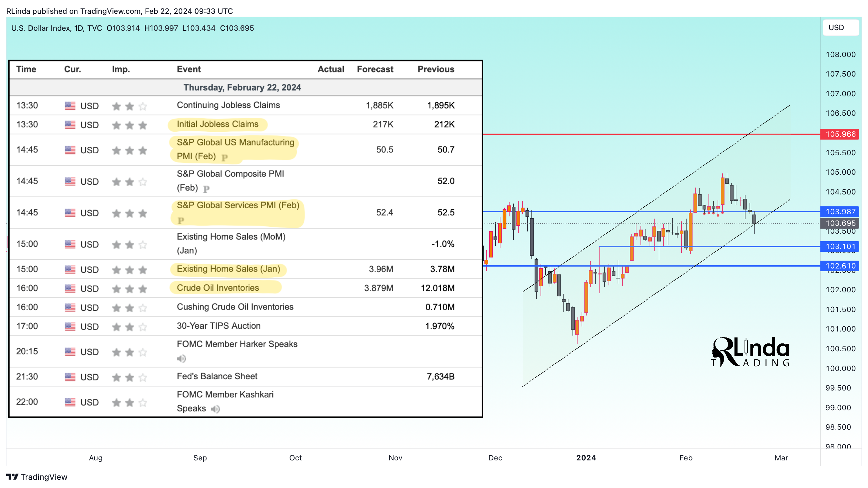The height and width of the screenshot is (488, 868).
Task: Click forecast value 3.96M
Action: (381, 269)
